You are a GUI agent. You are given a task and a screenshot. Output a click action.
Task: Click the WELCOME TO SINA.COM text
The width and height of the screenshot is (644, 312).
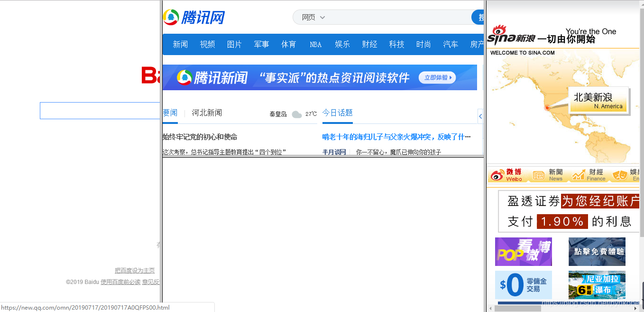[x=523, y=53]
